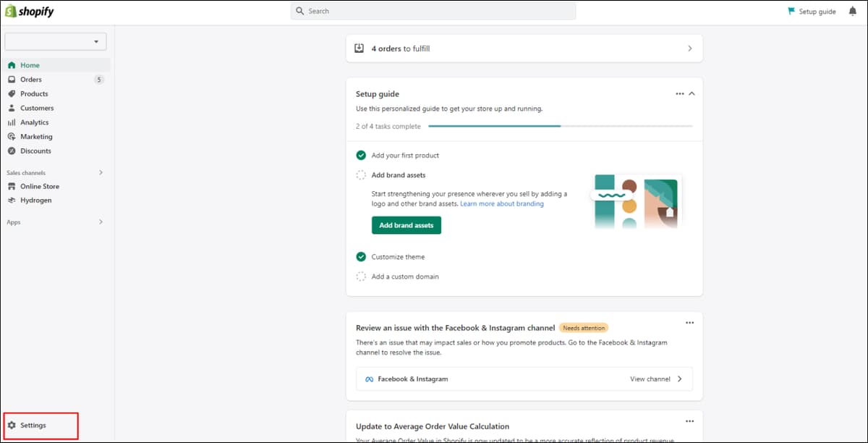Image resolution: width=868 pixels, height=443 pixels.
Task: Click the Discounts badge icon
Action: coord(12,151)
